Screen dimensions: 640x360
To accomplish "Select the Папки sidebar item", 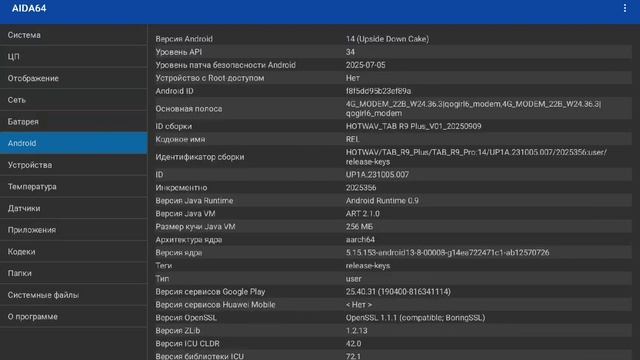I will coord(73,273).
